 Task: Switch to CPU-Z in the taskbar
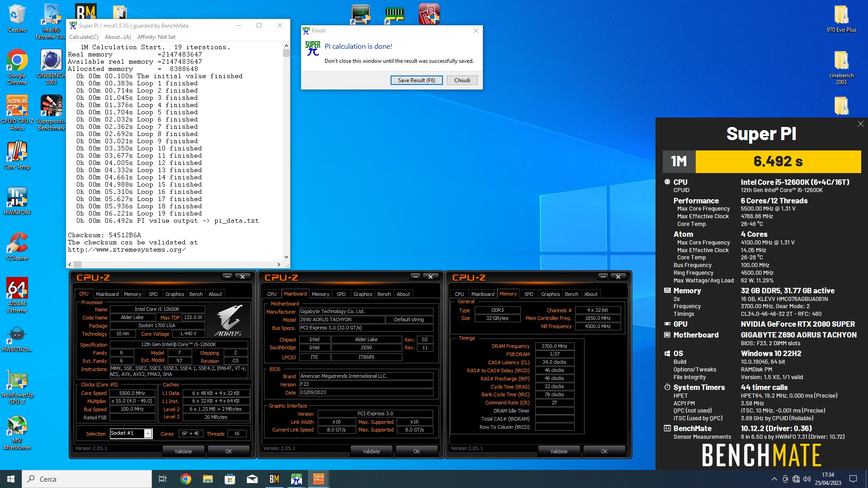coord(319,479)
